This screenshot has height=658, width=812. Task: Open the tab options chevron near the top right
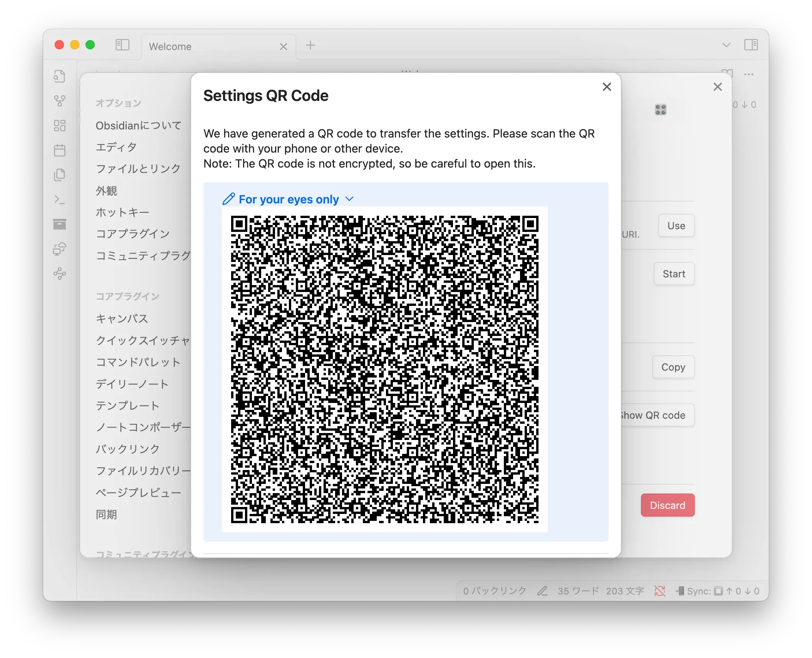tap(726, 45)
